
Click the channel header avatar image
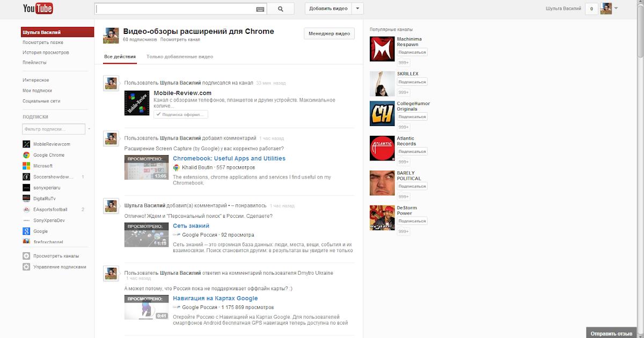[111, 35]
